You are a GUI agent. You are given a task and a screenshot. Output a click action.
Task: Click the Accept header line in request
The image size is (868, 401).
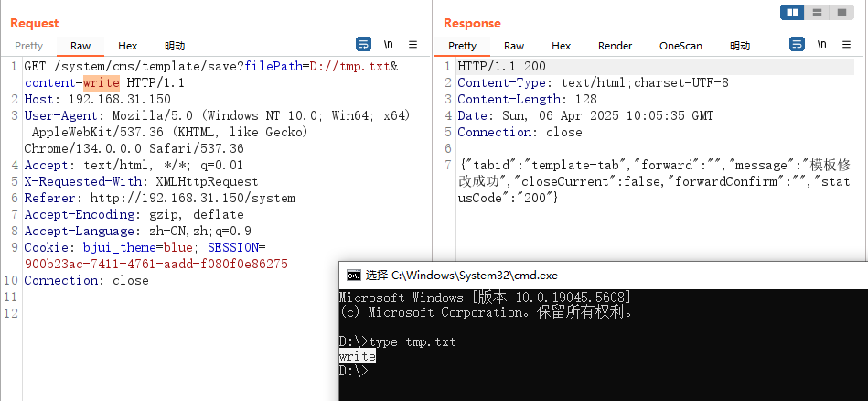coord(134,166)
